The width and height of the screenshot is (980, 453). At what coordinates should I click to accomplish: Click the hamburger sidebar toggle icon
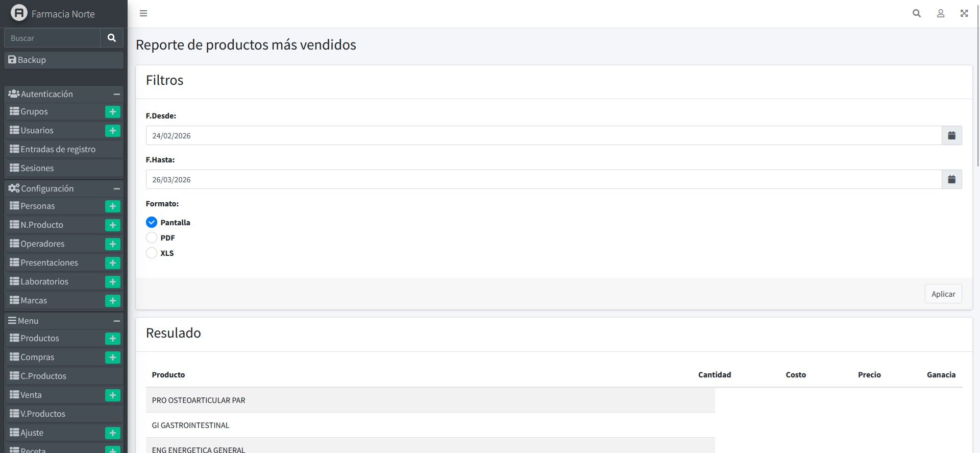[x=143, y=13]
